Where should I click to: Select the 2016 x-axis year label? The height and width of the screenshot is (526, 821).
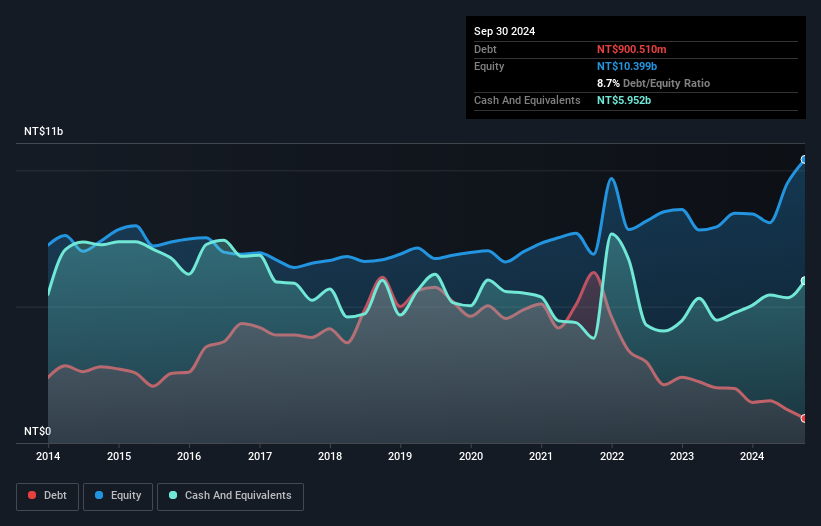(x=189, y=457)
